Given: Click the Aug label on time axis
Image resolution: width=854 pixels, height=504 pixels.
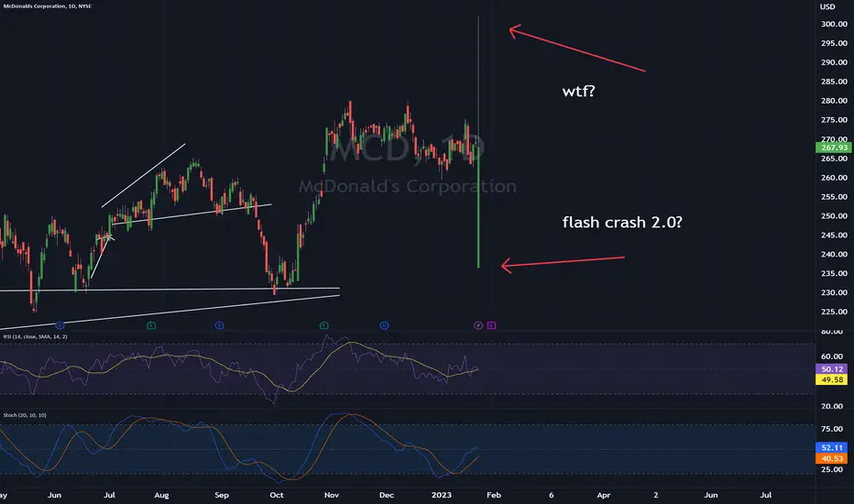Looking at the screenshot, I should click(x=162, y=495).
